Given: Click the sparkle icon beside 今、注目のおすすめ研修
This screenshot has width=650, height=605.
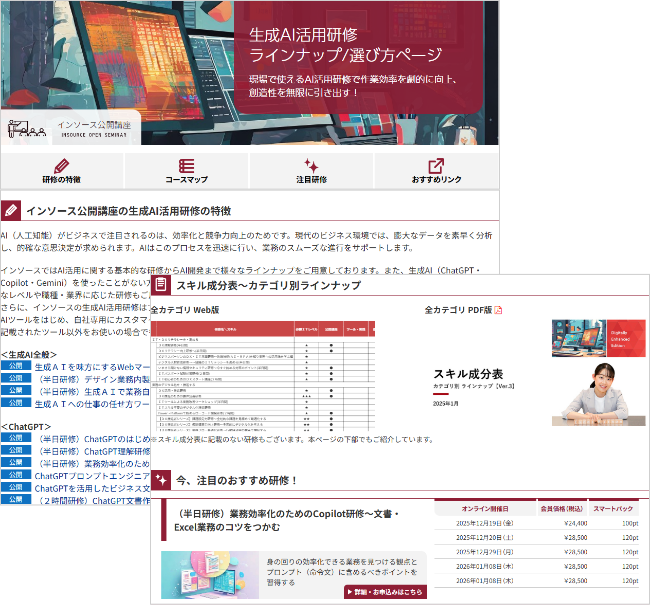Looking at the screenshot, I should [x=161, y=480].
